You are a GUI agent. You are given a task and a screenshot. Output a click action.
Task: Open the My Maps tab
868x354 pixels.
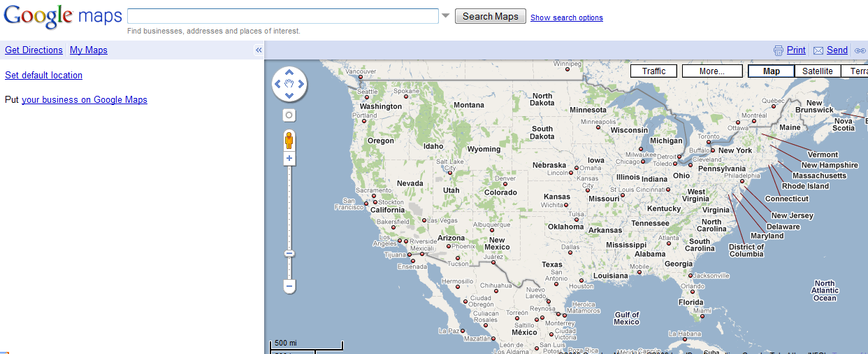pos(89,50)
